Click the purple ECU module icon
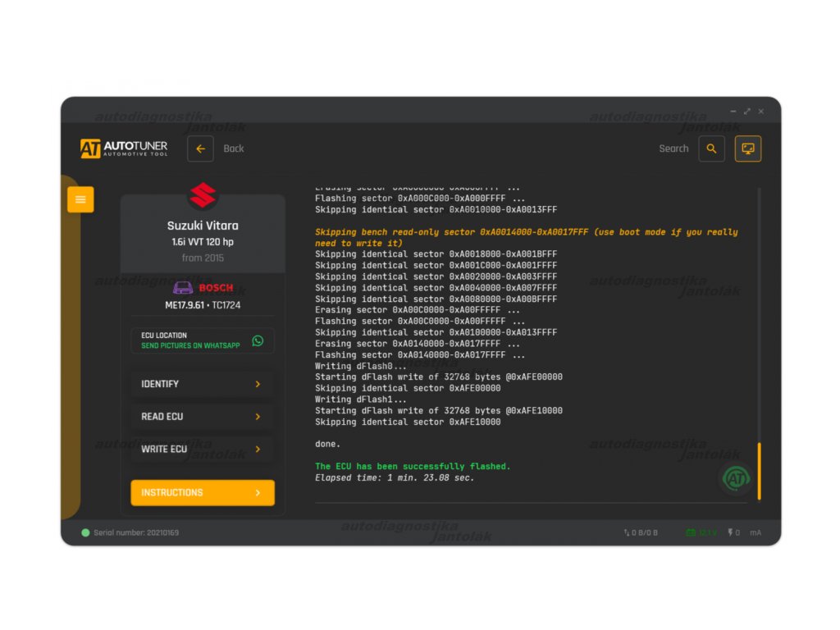Image resolution: width=840 pixels, height=630 pixels. pyautogui.click(x=183, y=288)
